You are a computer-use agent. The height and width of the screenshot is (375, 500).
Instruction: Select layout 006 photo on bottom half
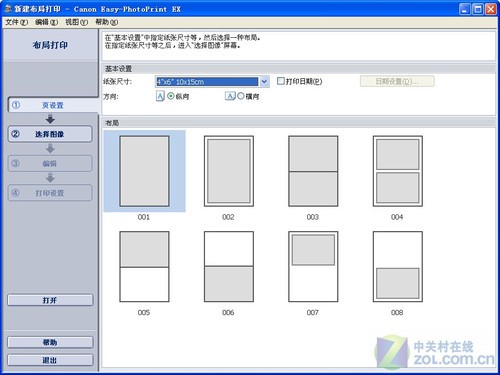click(229, 267)
